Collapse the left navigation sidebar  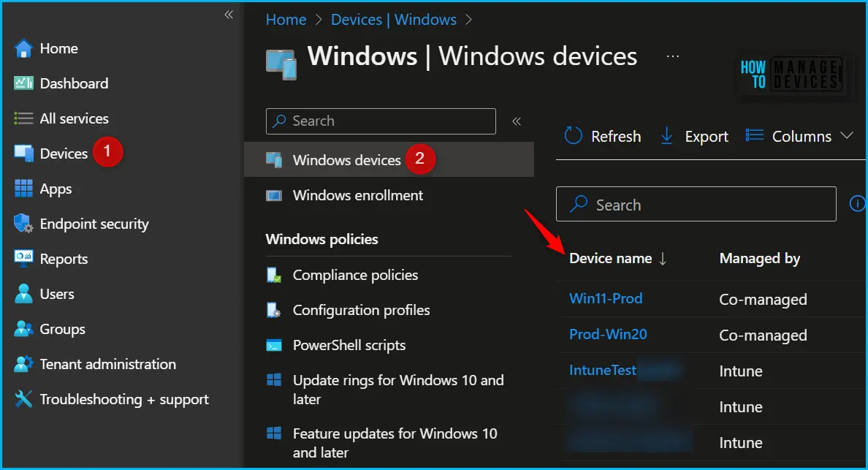[x=229, y=15]
